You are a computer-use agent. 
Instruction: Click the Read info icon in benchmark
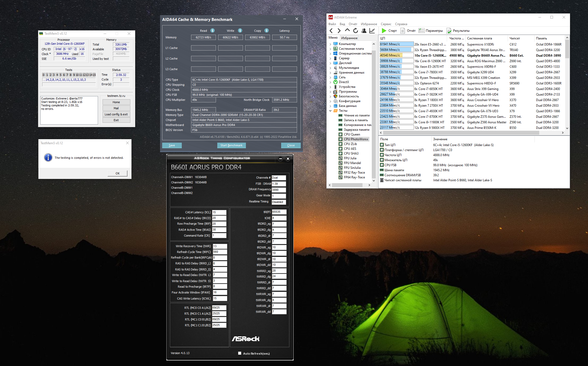213,30
